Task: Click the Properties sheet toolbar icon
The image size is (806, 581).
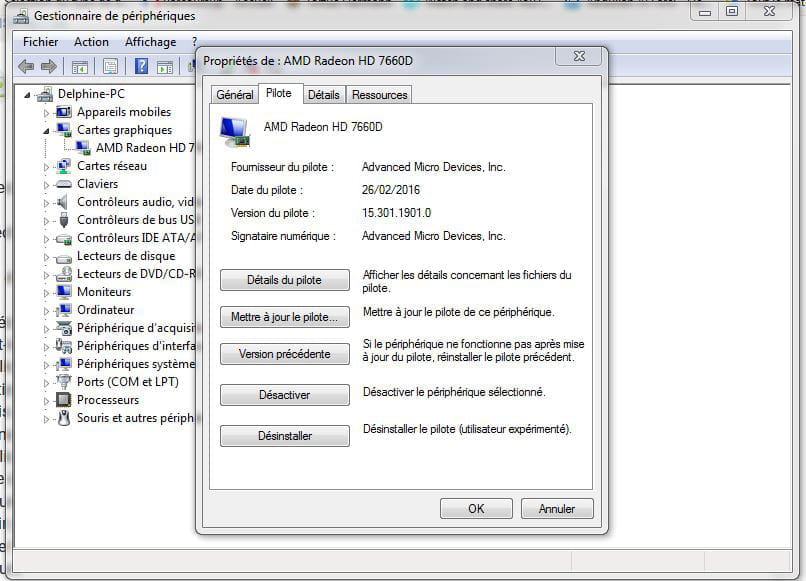Action: pos(111,66)
